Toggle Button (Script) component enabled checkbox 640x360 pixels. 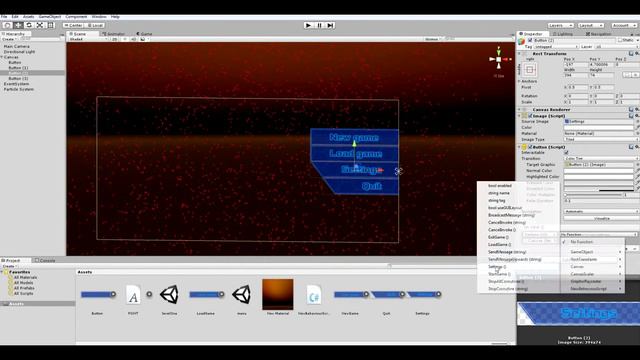coord(530,147)
